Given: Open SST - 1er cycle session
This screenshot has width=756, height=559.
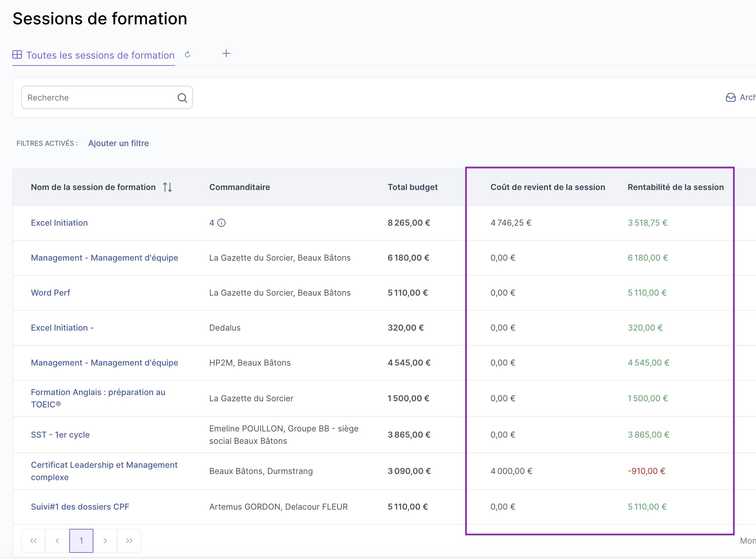Looking at the screenshot, I should (x=60, y=435).
